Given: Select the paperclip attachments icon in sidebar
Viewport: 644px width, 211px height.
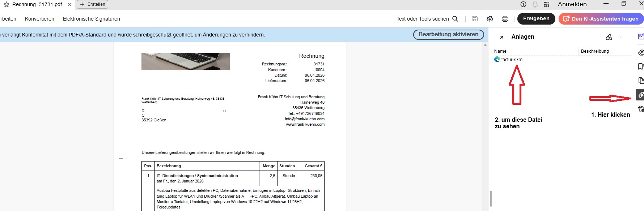Looking at the screenshot, I should click(x=640, y=95).
